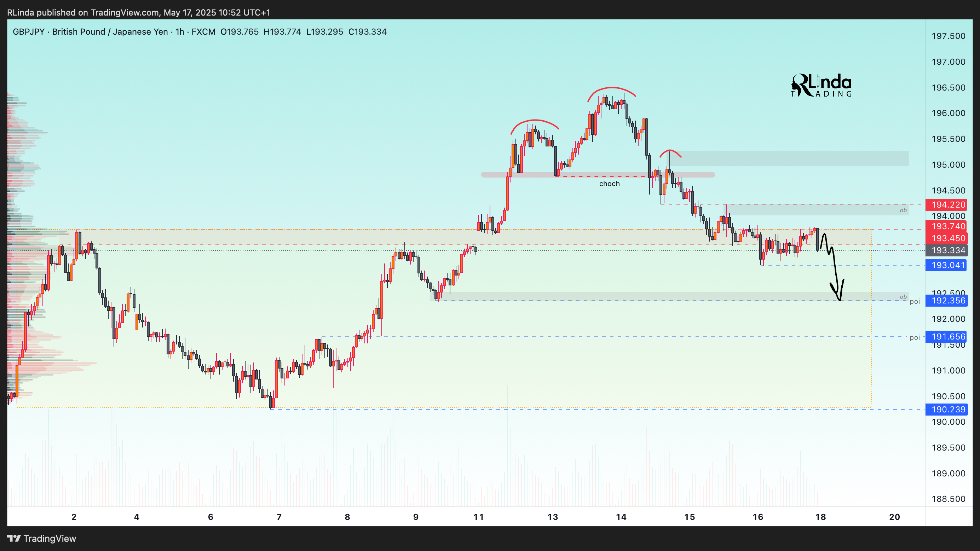Click the TradingView logo at bottom left

[42, 539]
